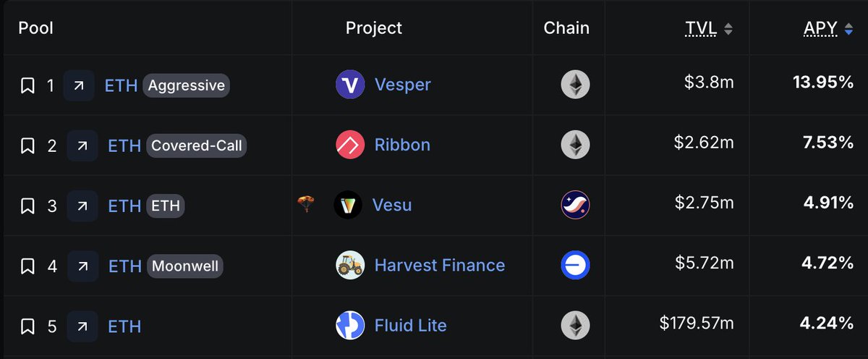Image resolution: width=868 pixels, height=359 pixels.
Task: Open the Vesu project link
Action: pyautogui.click(x=393, y=205)
